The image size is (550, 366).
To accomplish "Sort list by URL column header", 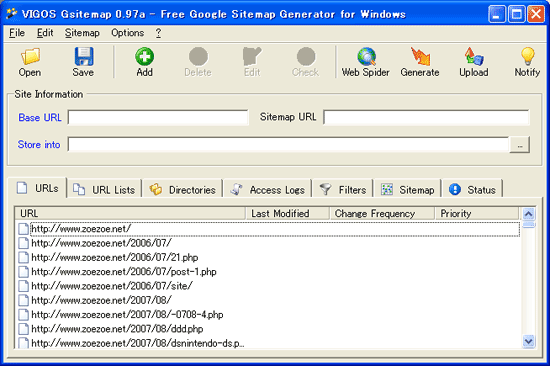I will pyautogui.click(x=130, y=213).
